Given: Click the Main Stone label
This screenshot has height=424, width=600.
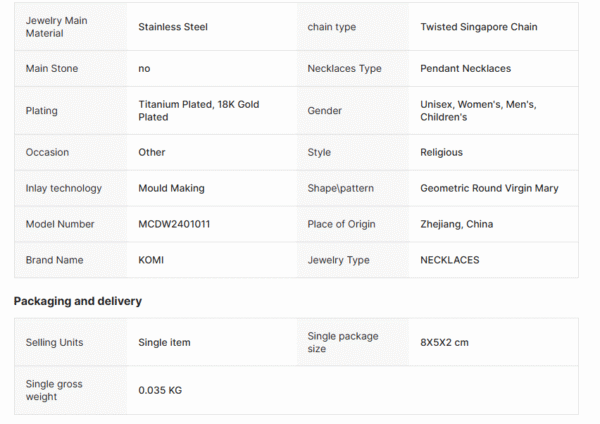Looking at the screenshot, I should pos(51,69).
